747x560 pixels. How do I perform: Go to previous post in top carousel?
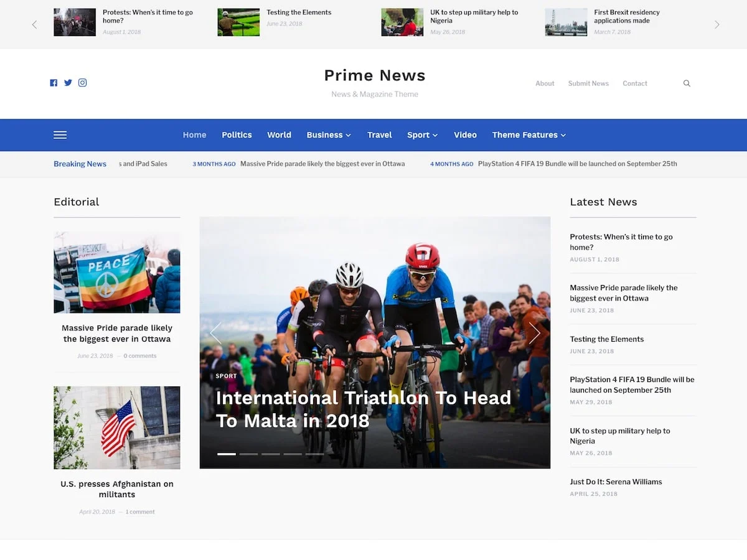tap(34, 24)
